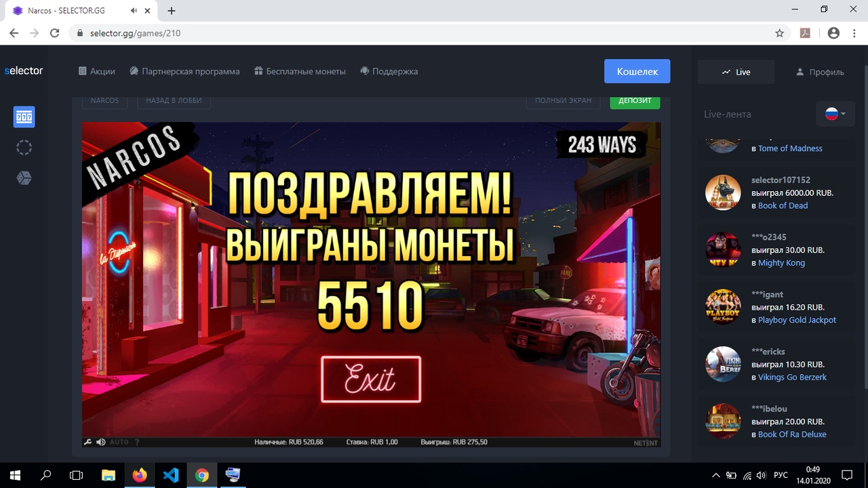The height and width of the screenshot is (488, 868).
Task: Mute the Narcos browser tab audio
Action: [x=134, y=11]
